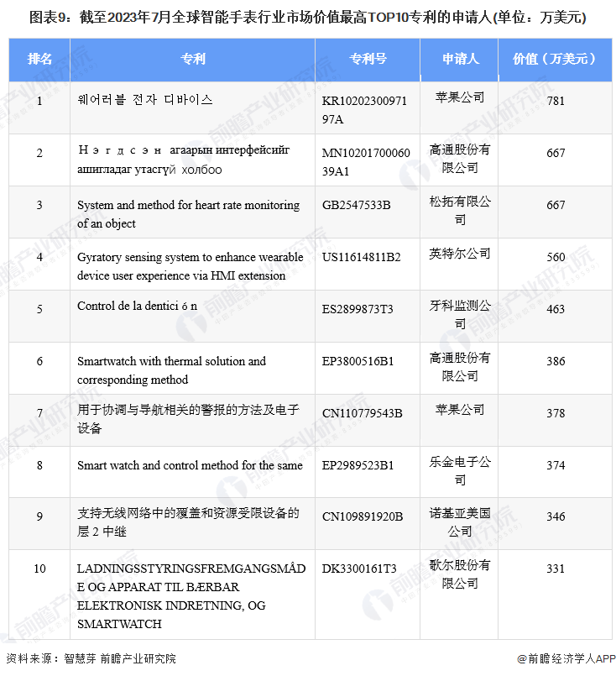This screenshot has width=616, height=676.
Task: Click patent number US11614811B2
Action: coord(361,257)
